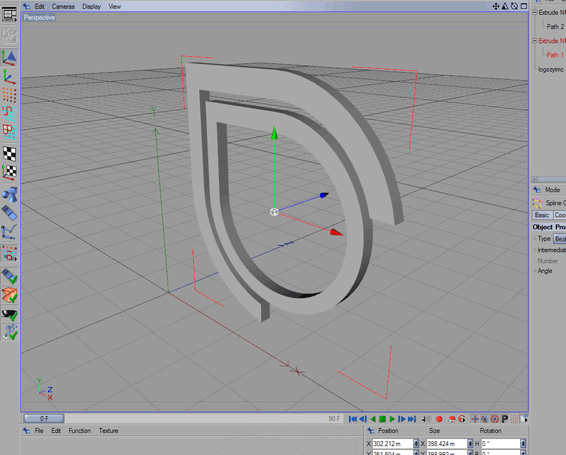
Task: Open the Cameras menu
Action: (63, 6)
